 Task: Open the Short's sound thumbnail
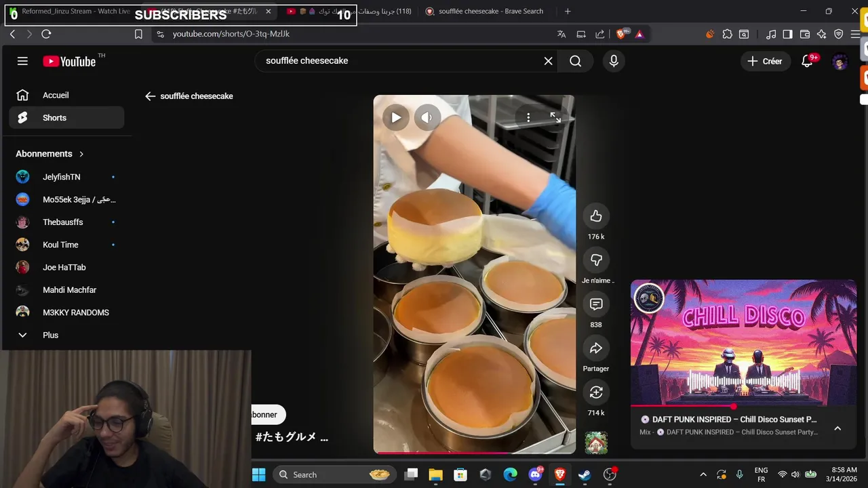tap(596, 443)
